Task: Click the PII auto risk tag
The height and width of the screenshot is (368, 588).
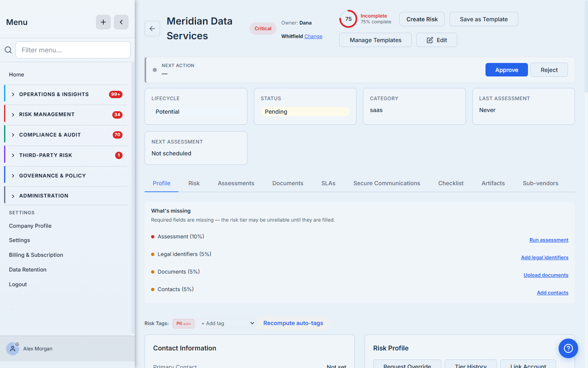Action: click(x=183, y=323)
